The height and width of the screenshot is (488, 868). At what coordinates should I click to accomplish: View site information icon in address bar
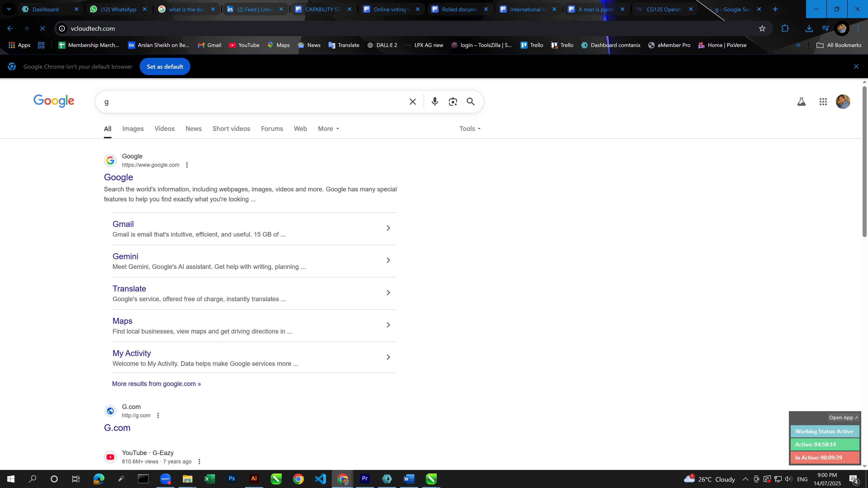tap(62, 29)
